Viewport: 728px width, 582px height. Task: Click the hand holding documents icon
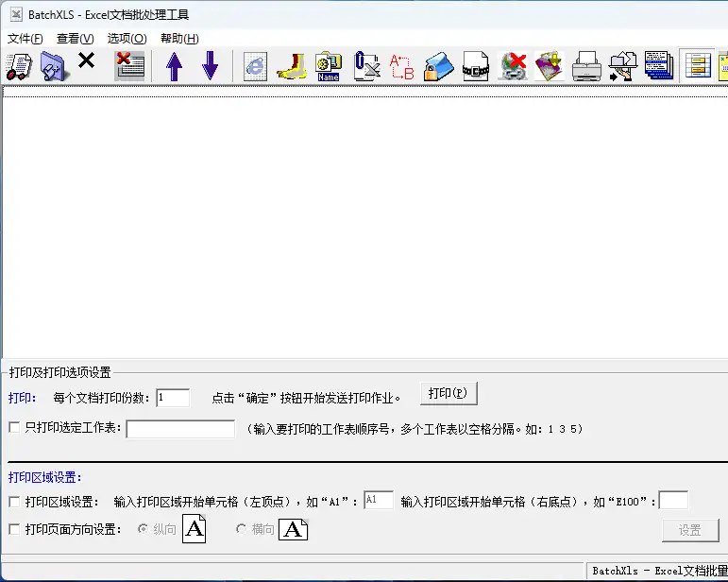(623, 66)
